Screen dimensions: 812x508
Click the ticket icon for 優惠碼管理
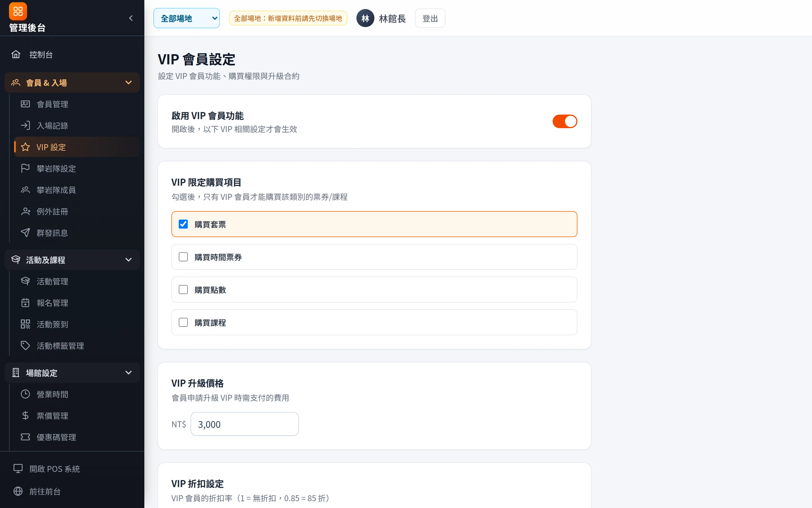click(25, 437)
